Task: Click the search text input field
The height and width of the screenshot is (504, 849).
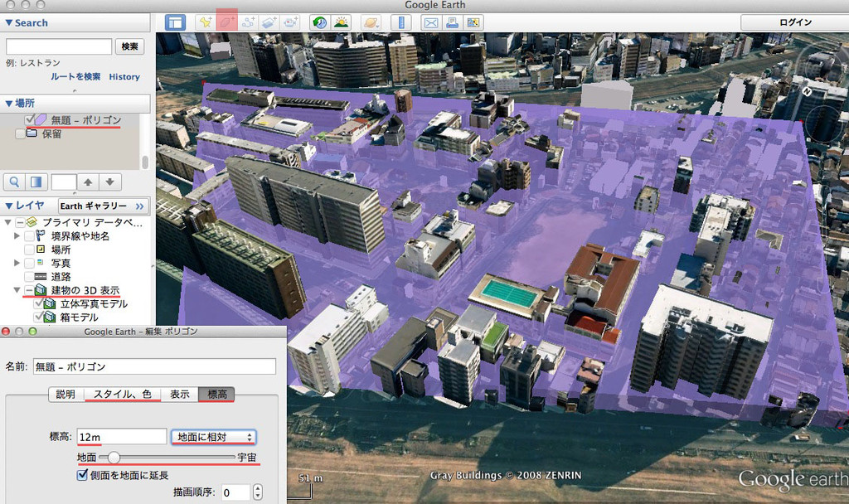Action: (x=59, y=46)
